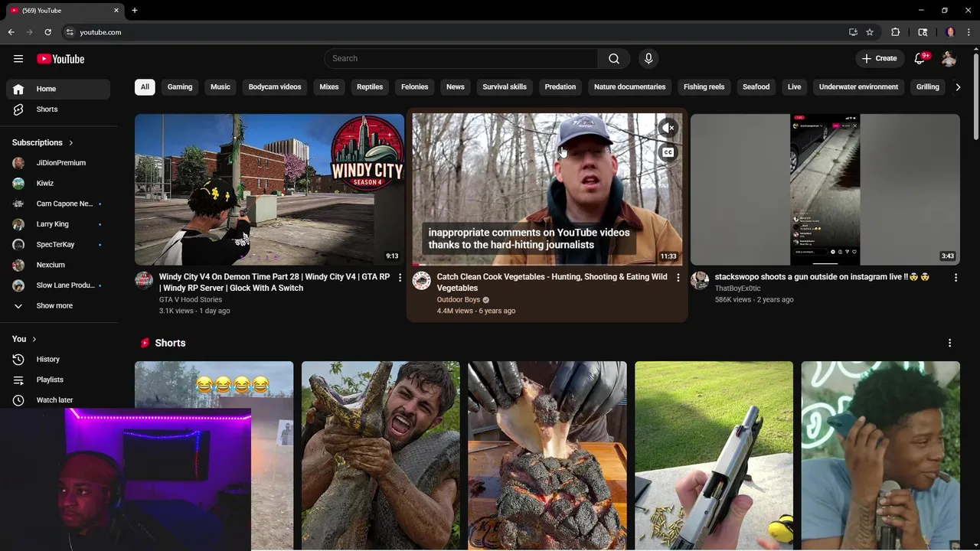Open Outdoor Boys channel avatar
Viewport: 980px width, 551px height.
(422, 281)
